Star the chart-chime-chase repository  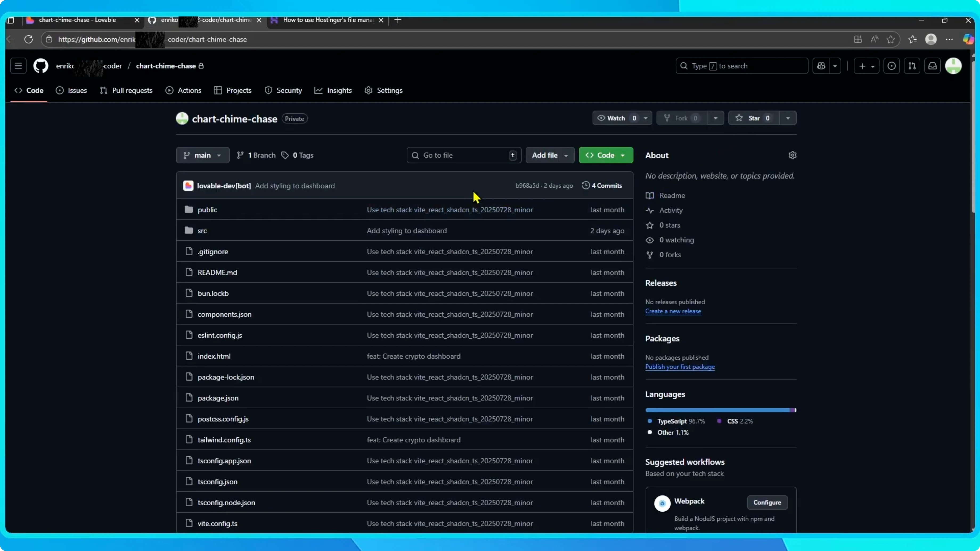[754, 118]
